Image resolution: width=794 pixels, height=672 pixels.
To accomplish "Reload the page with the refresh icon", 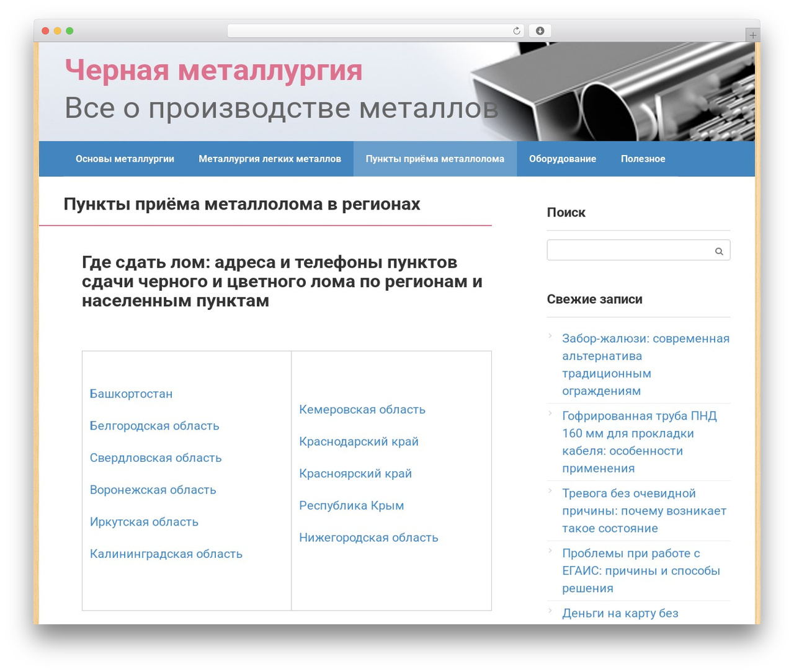I will [517, 31].
